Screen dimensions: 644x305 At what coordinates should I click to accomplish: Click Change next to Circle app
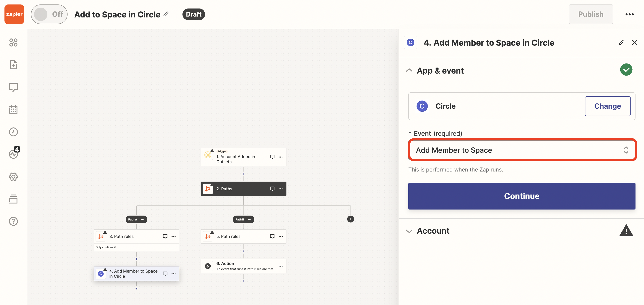pos(607,106)
